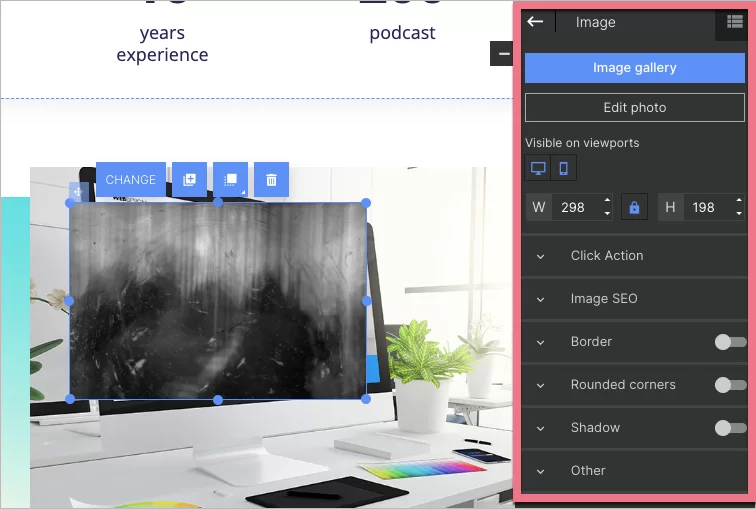The image size is (756, 509).
Task: Click the trash delete icon
Action: 271,180
